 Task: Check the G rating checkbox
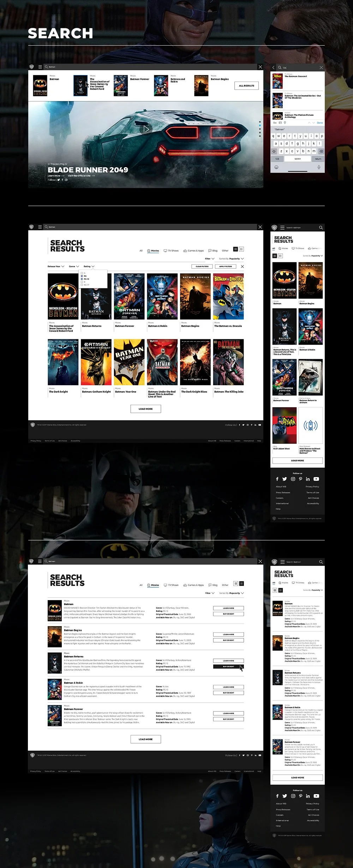click(82, 273)
